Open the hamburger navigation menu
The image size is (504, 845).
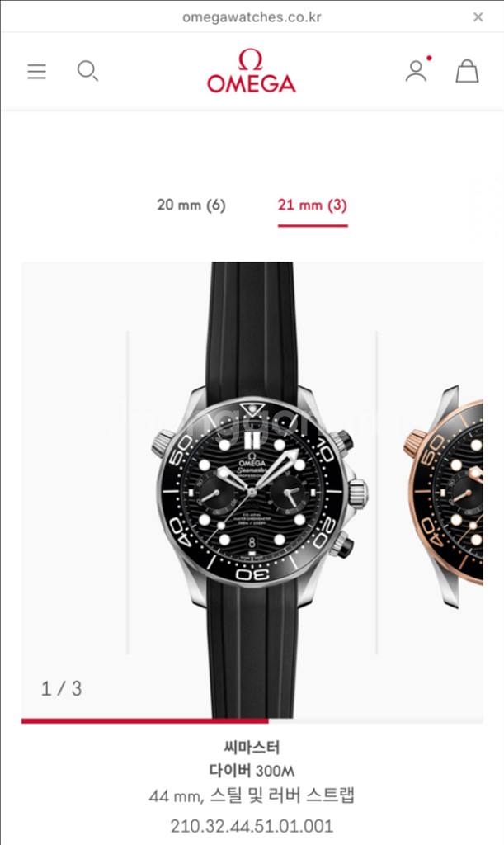click(x=36, y=71)
